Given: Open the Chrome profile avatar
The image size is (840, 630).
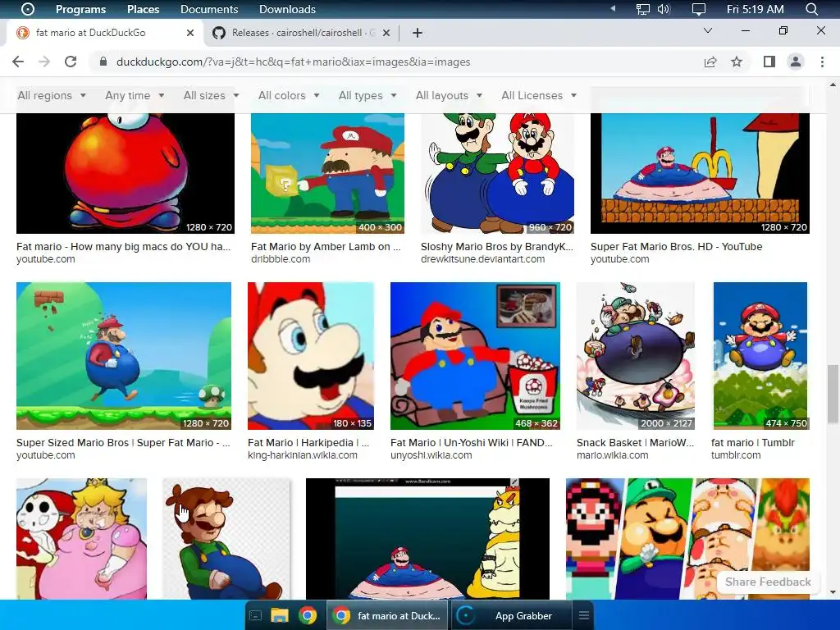Looking at the screenshot, I should (796, 62).
